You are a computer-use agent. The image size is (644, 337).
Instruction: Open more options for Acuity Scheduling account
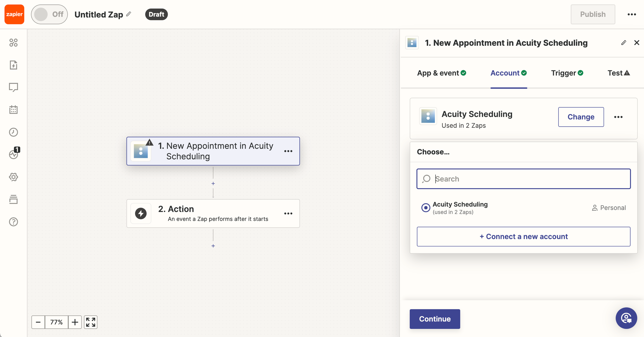tap(618, 117)
